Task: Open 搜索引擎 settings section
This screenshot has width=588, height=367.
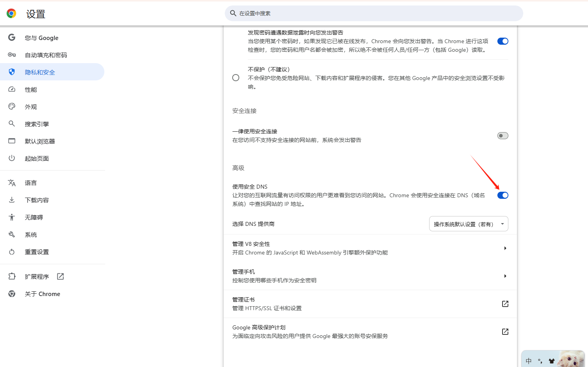Action: pos(52,124)
